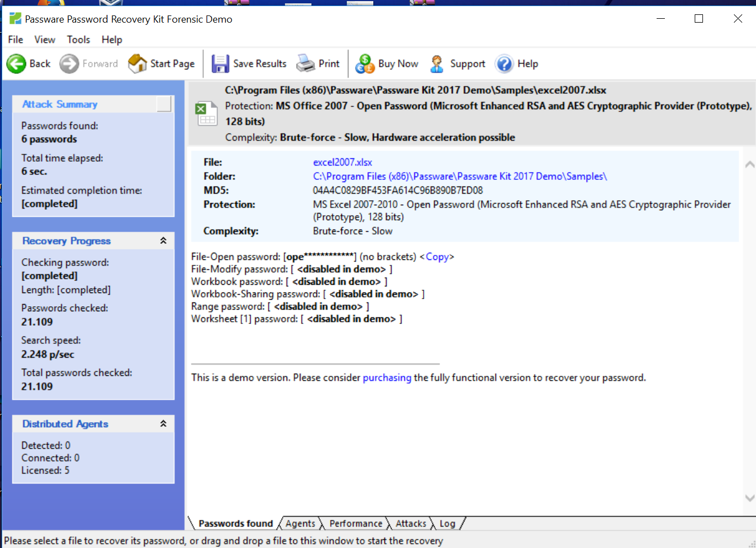Click the grey Forward arrow icon
The width and height of the screenshot is (756, 548).
click(x=69, y=64)
